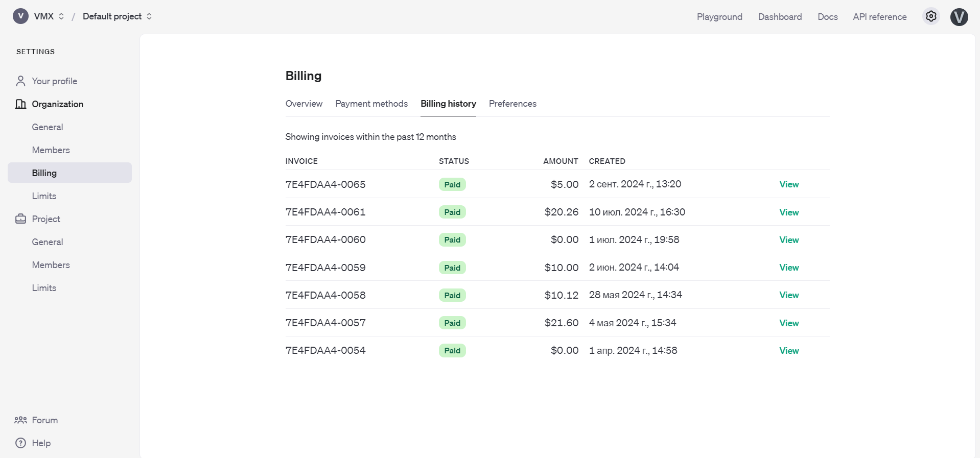
Task: Navigate to API reference
Action: coord(879,17)
